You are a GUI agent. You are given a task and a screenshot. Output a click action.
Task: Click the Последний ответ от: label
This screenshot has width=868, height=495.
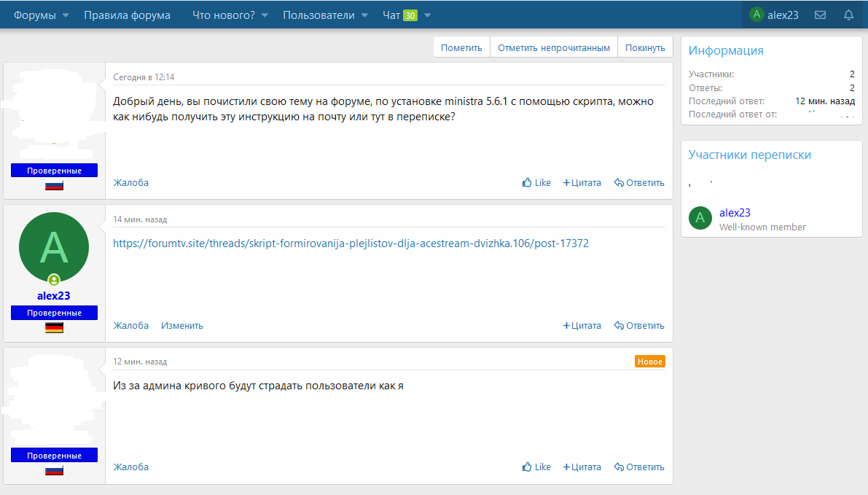[x=733, y=114]
